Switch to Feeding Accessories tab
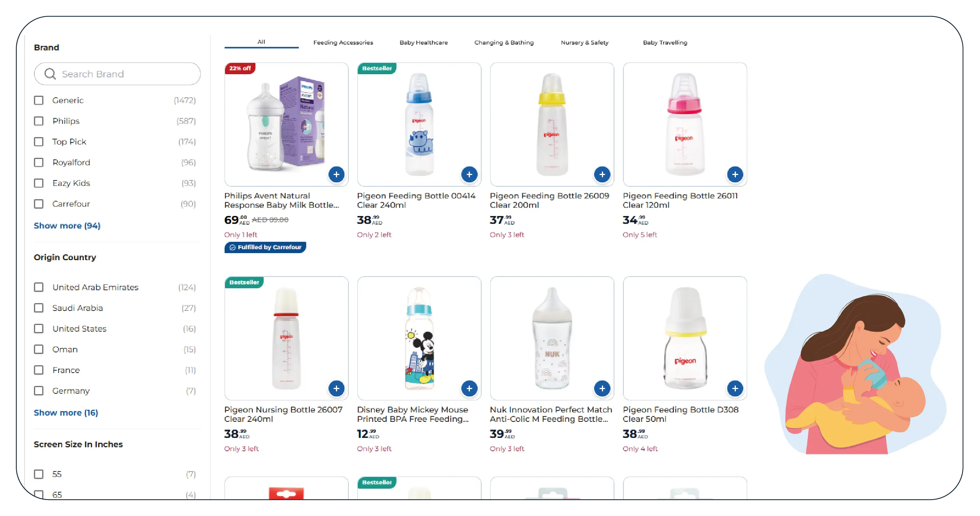This screenshot has height=516, width=980. coord(343,43)
